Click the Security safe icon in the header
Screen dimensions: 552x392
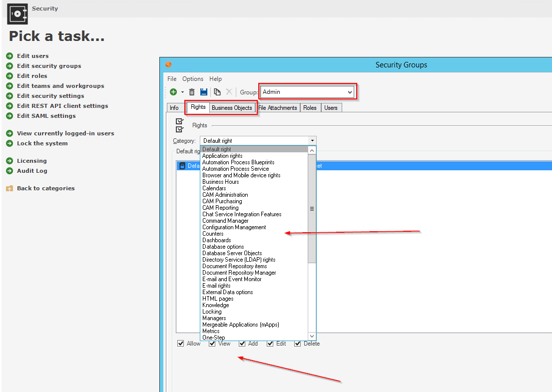coord(16,13)
